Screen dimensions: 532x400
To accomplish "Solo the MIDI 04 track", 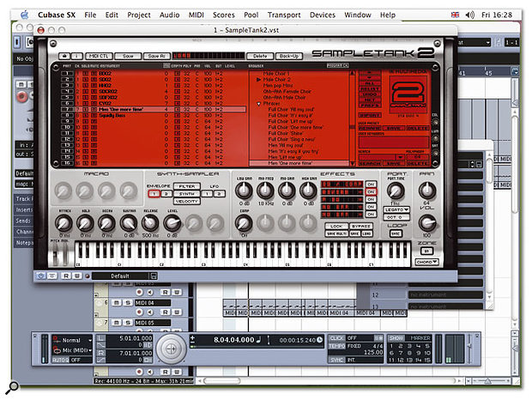I will 128,303.
